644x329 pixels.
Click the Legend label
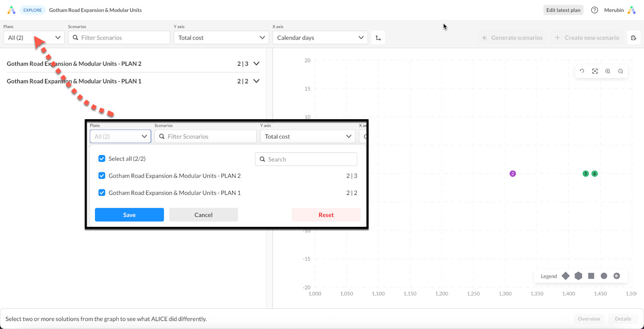549,276
